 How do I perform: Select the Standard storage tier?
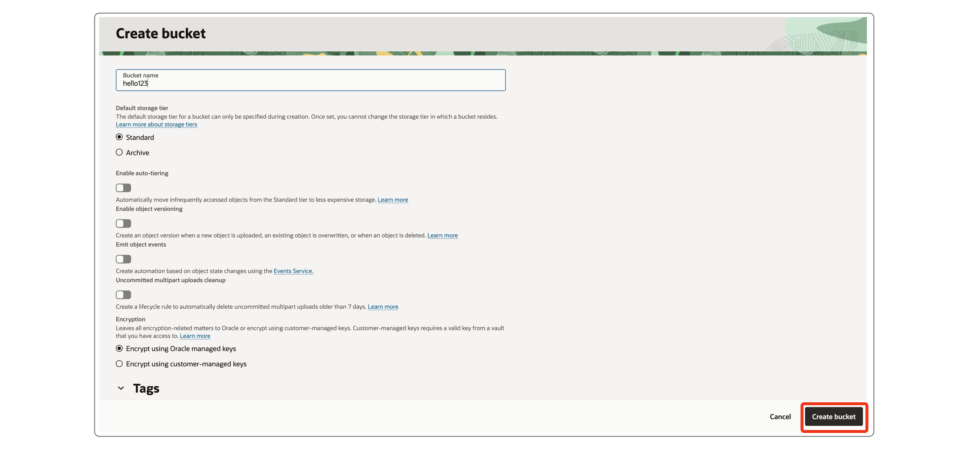coord(119,137)
